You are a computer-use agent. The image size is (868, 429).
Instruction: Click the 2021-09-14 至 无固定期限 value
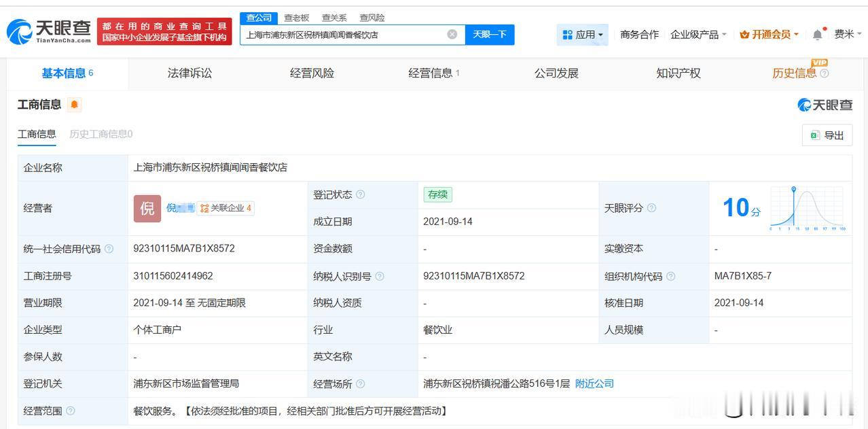coord(189,303)
